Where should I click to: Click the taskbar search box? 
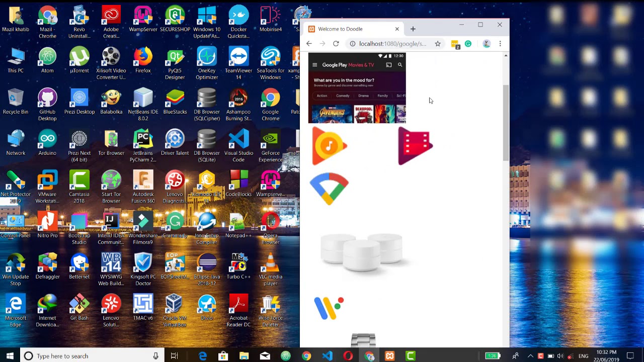click(x=92, y=356)
